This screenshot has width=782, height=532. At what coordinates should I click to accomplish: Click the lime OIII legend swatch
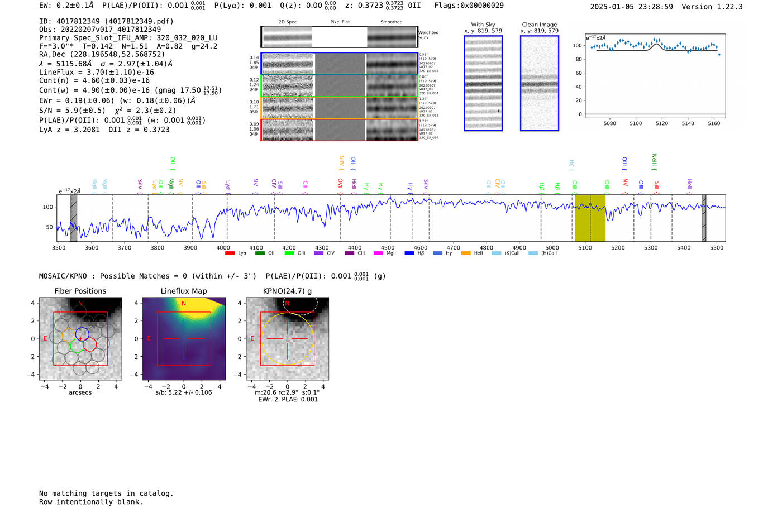tap(289, 253)
